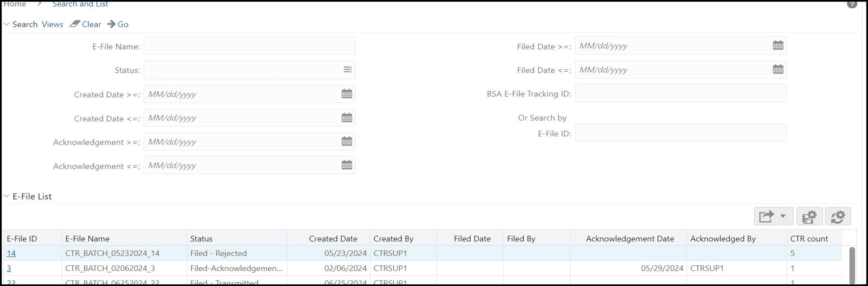Screen dimensions: 868x286
Task: Open the Views link
Action: 52,24
